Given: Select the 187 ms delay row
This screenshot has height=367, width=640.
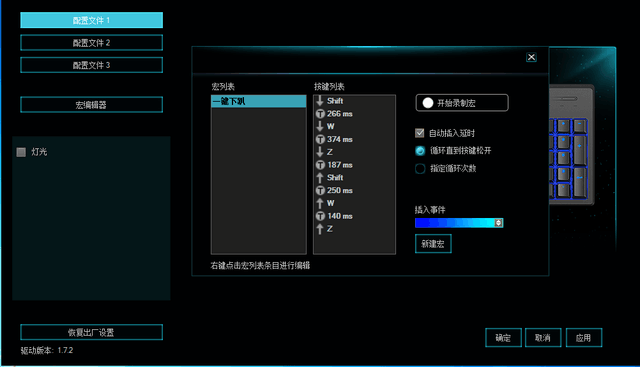Looking at the screenshot, I should pos(354,165).
